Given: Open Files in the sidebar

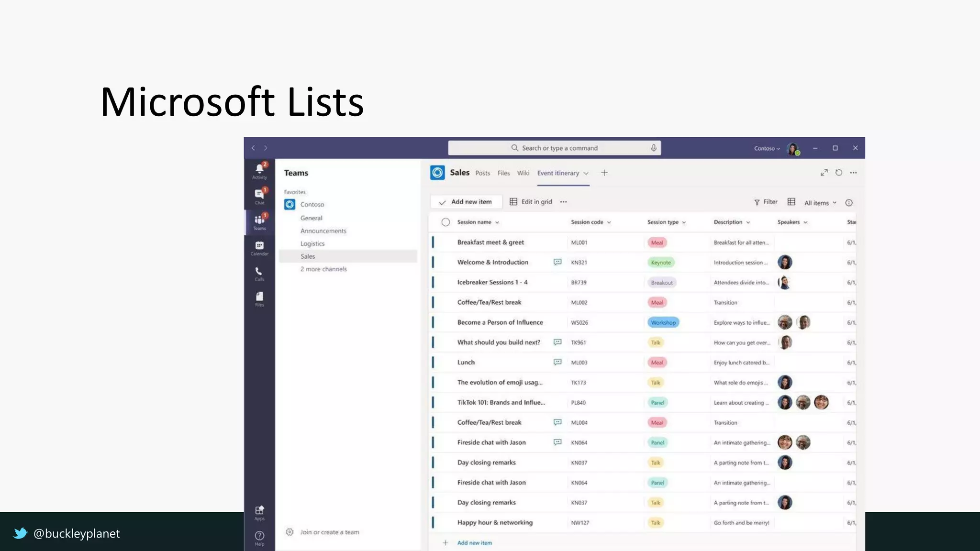Looking at the screenshot, I should [259, 299].
